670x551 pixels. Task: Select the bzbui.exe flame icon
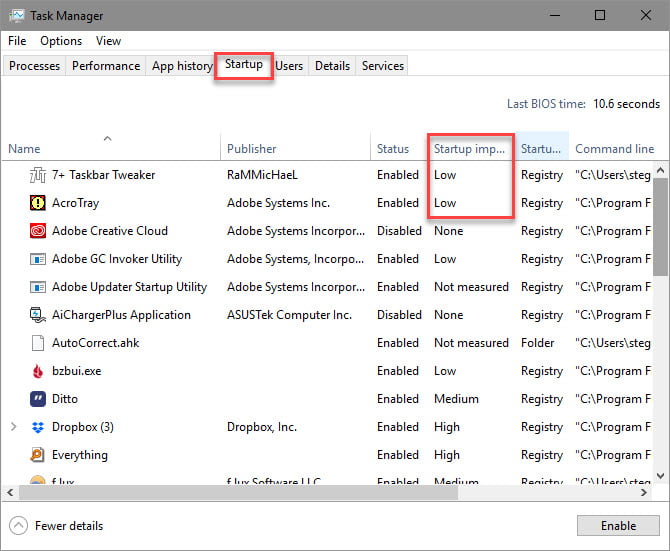point(38,371)
